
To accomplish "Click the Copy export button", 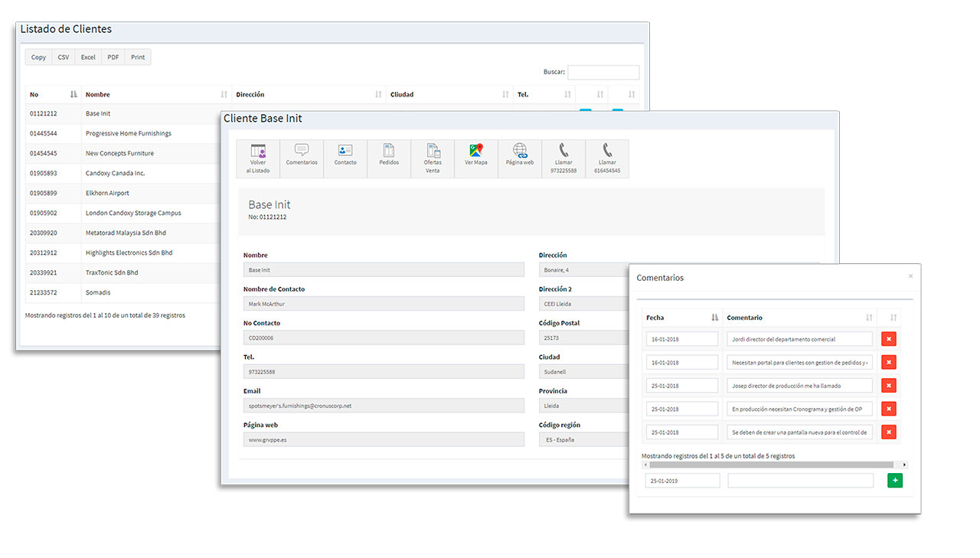I will (x=38, y=57).
